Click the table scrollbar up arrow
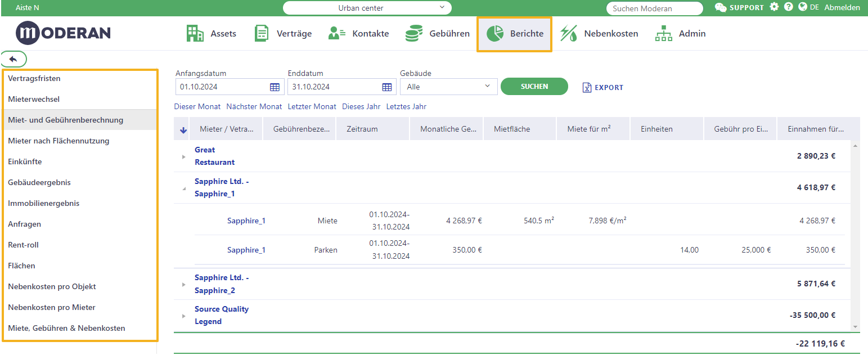This screenshot has width=868, height=364. (x=856, y=146)
